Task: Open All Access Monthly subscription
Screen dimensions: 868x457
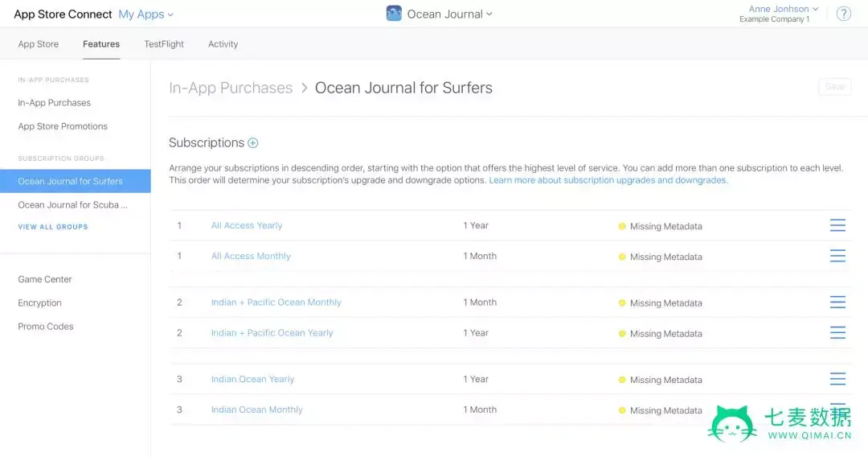Action: pos(251,256)
